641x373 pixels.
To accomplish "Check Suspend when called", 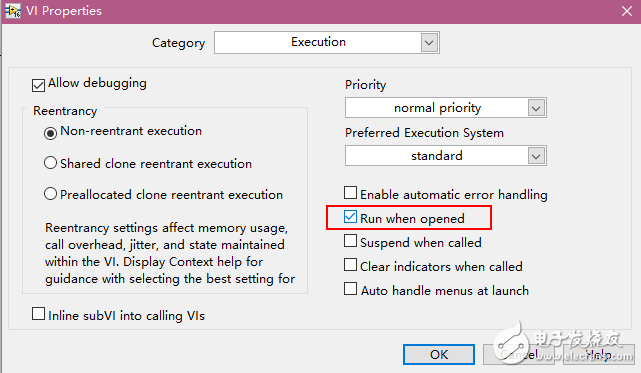I will pos(350,241).
